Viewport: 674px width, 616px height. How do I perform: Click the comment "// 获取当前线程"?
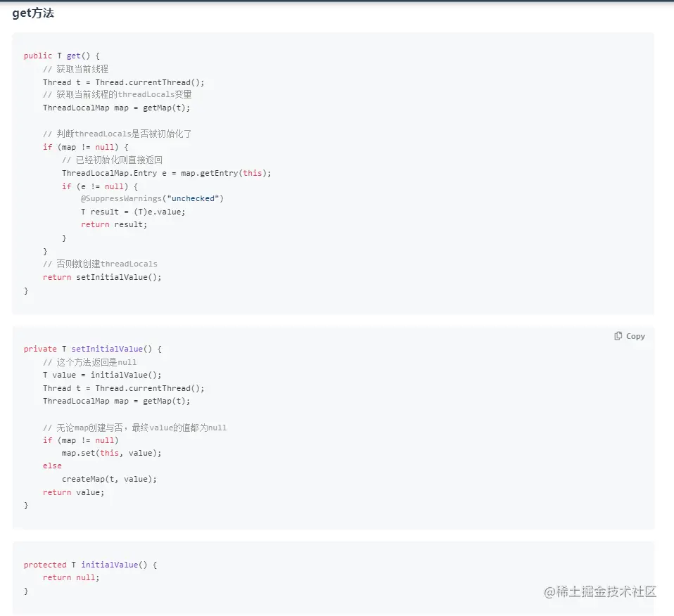coord(76,69)
